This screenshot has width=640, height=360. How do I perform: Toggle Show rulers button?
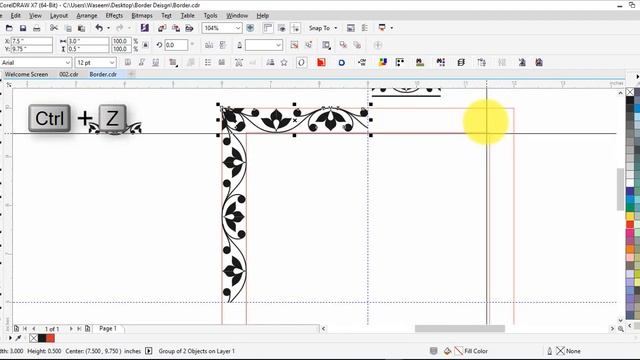268,28
